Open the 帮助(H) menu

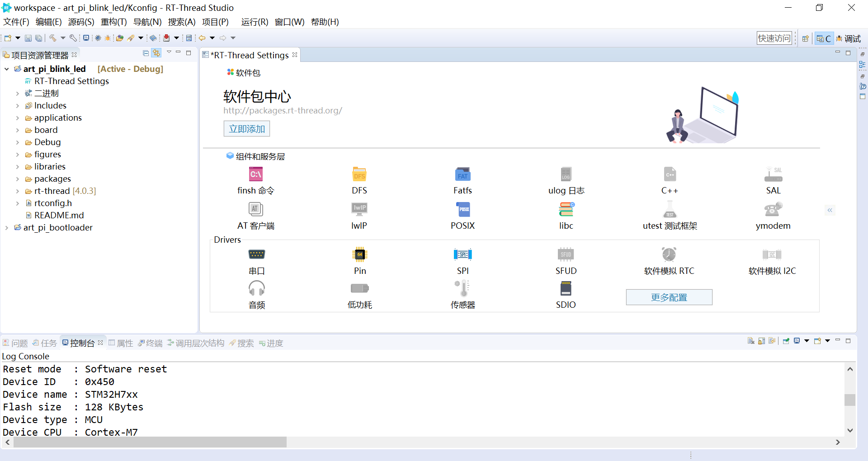coord(325,22)
